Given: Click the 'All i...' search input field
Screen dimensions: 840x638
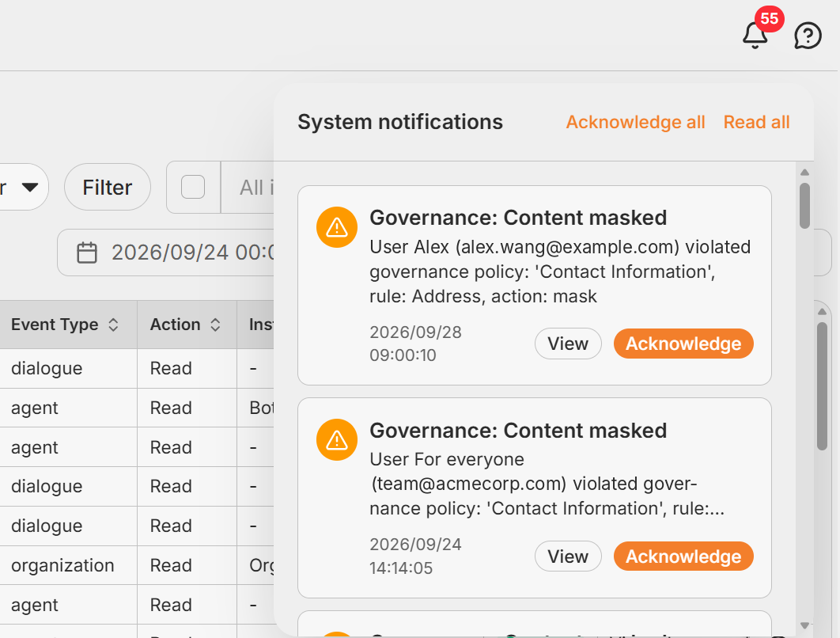Looking at the screenshot, I should click(248, 187).
